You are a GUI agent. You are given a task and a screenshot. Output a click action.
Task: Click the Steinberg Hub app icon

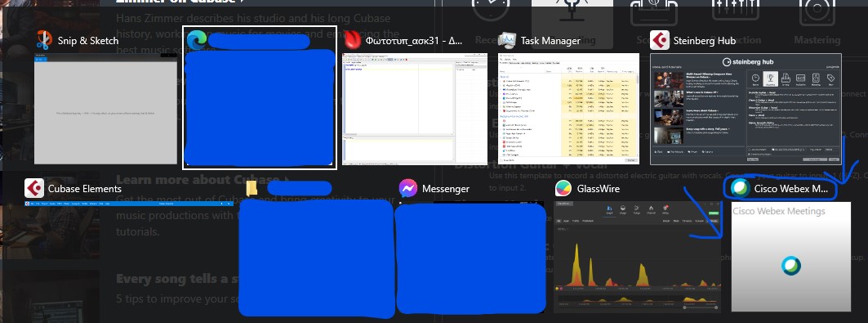(659, 40)
